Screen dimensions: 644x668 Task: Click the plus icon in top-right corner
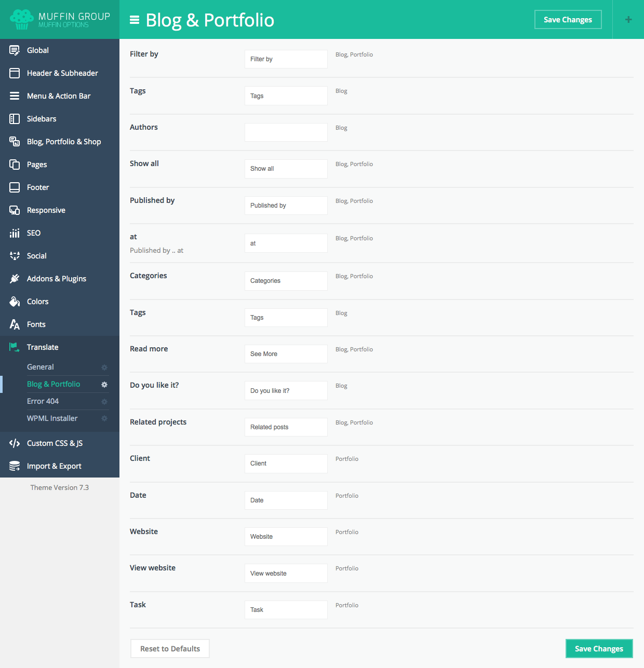[x=628, y=20]
